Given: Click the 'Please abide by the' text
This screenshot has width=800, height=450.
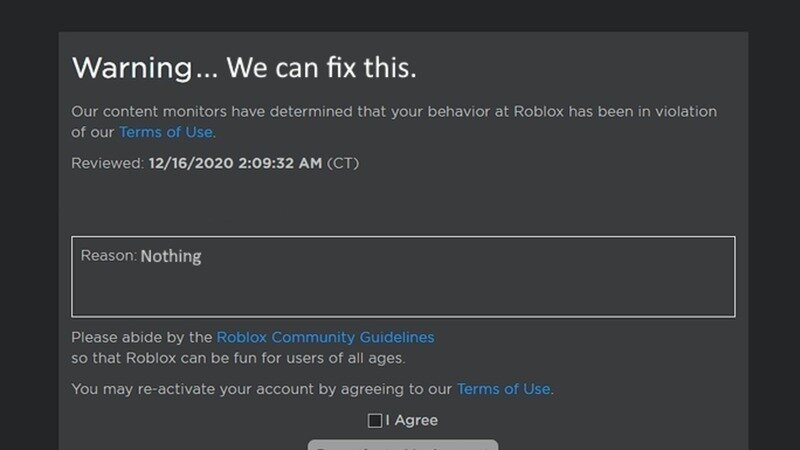Looking at the screenshot, I should 141,338.
